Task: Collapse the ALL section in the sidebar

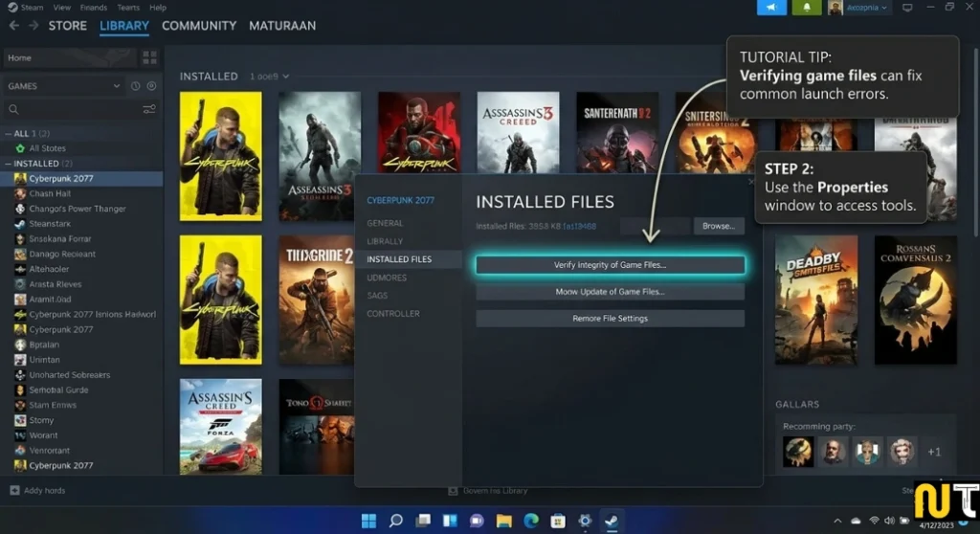Action: 8,133
